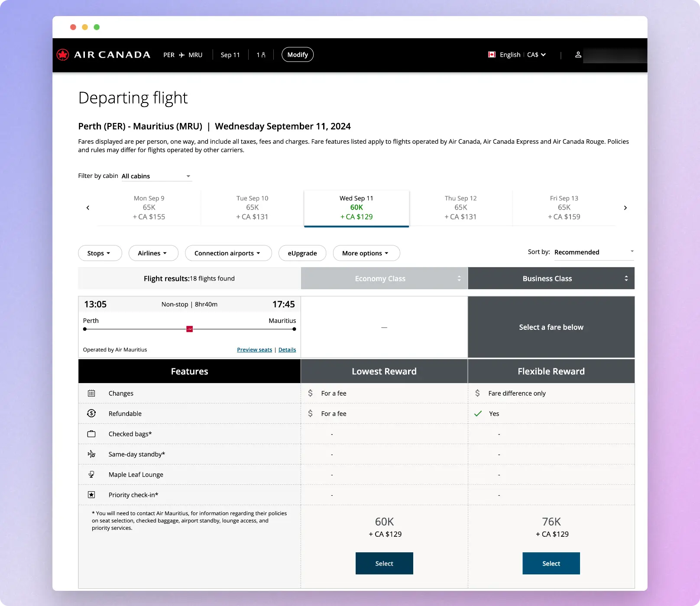Screen dimensions: 700x606
Task: Click the 76K Flexible Reward price
Action: pyautogui.click(x=551, y=522)
